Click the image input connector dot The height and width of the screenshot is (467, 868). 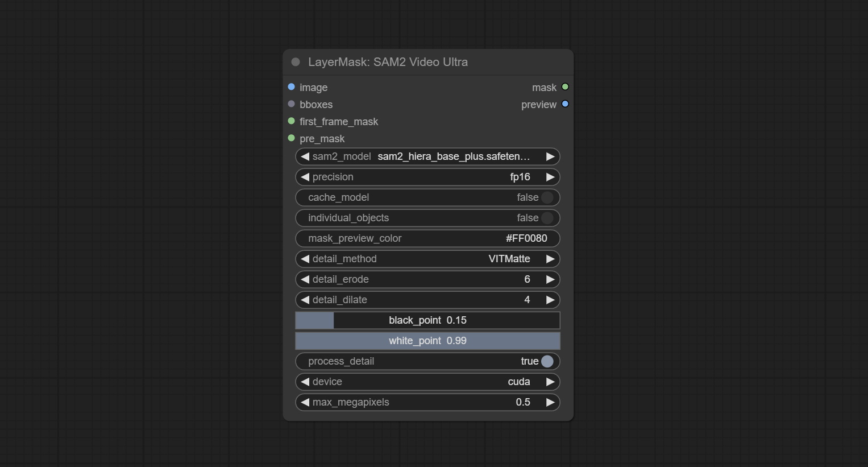(x=292, y=87)
